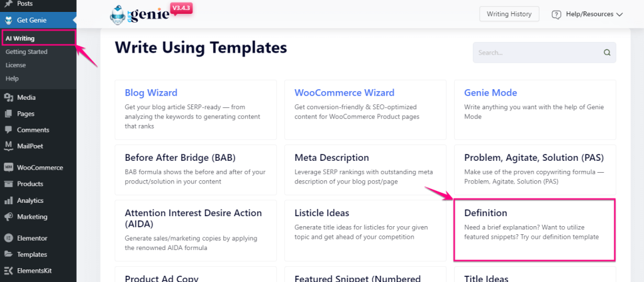The image size is (644, 282).
Task: Click the MailPoet M icon
Action: coord(8,146)
